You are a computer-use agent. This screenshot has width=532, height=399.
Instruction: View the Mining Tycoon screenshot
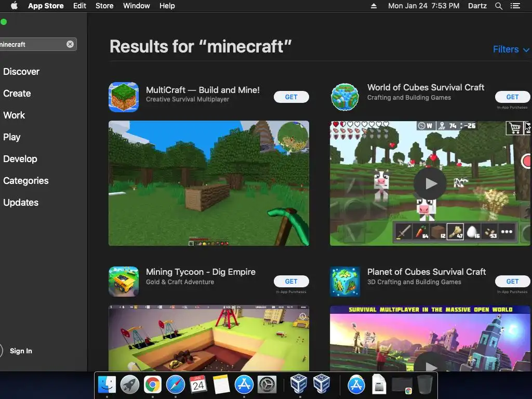(x=209, y=338)
